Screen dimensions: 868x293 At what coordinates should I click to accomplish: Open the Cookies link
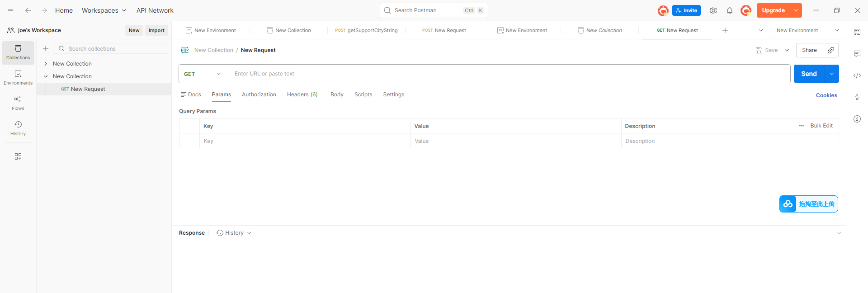(x=826, y=95)
